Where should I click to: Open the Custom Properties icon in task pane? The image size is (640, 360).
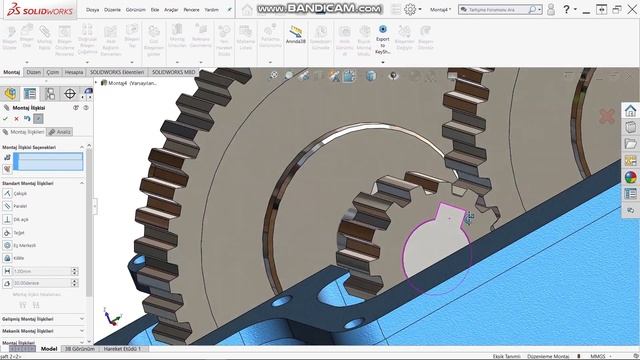pyautogui.click(x=630, y=194)
